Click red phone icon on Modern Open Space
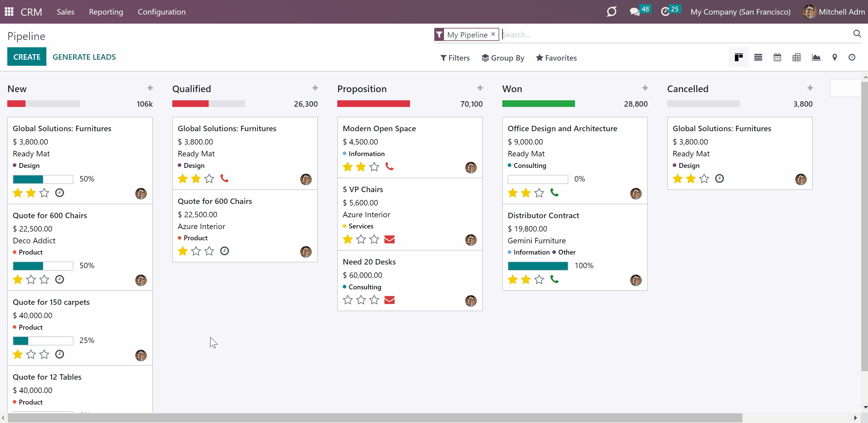 click(389, 167)
